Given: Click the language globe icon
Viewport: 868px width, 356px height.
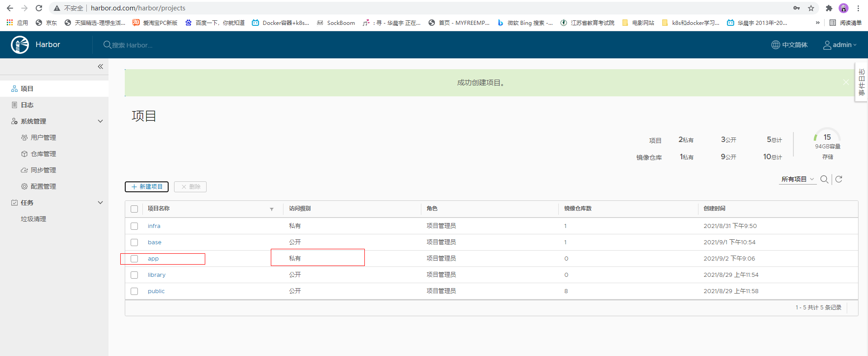Looking at the screenshot, I should 775,45.
